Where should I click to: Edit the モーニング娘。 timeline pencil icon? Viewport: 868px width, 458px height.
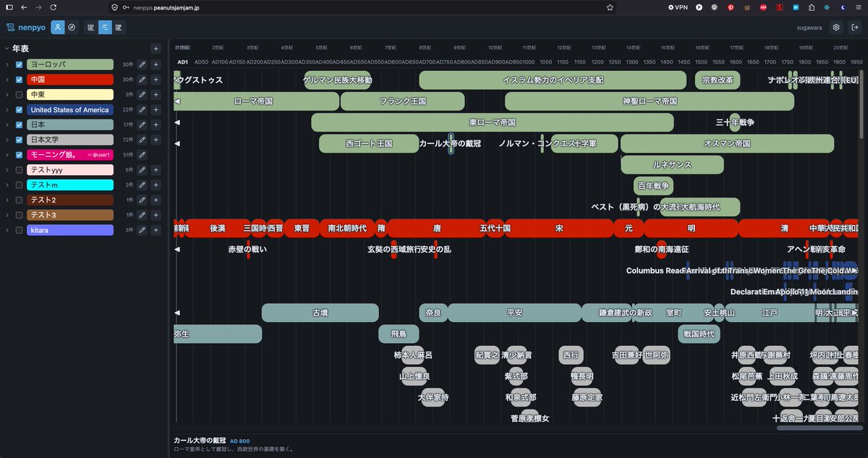(142, 155)
